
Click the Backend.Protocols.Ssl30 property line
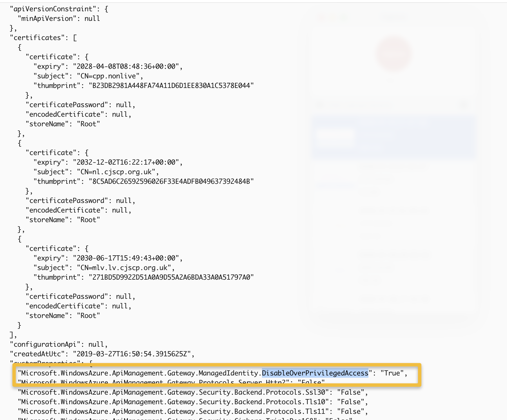click(193, 392)
